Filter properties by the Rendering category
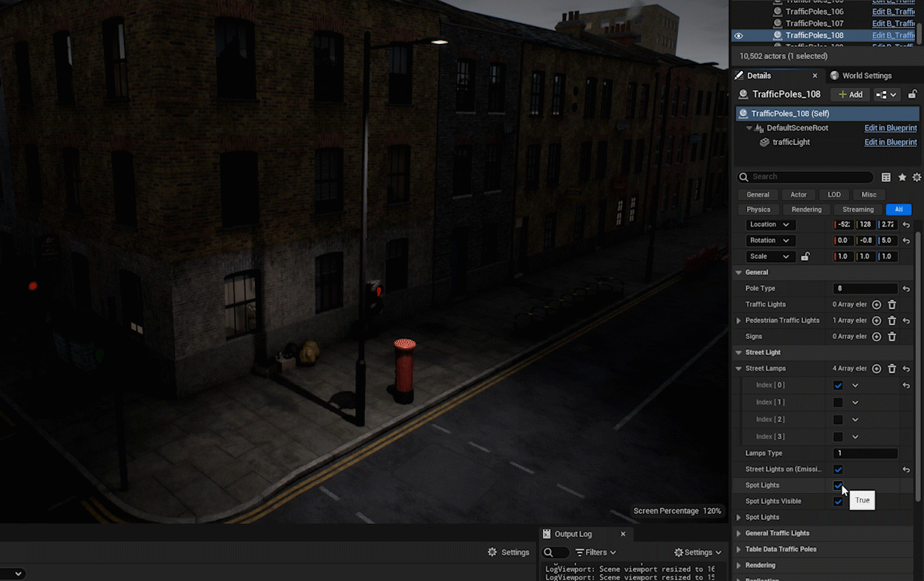The width and height of the screenshot is (924, 581). click(x=806, y=210)
